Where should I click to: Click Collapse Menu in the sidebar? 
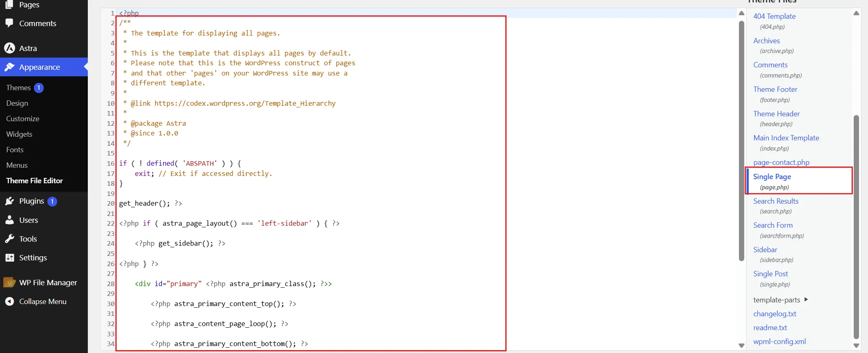click(x=44, y=301)
